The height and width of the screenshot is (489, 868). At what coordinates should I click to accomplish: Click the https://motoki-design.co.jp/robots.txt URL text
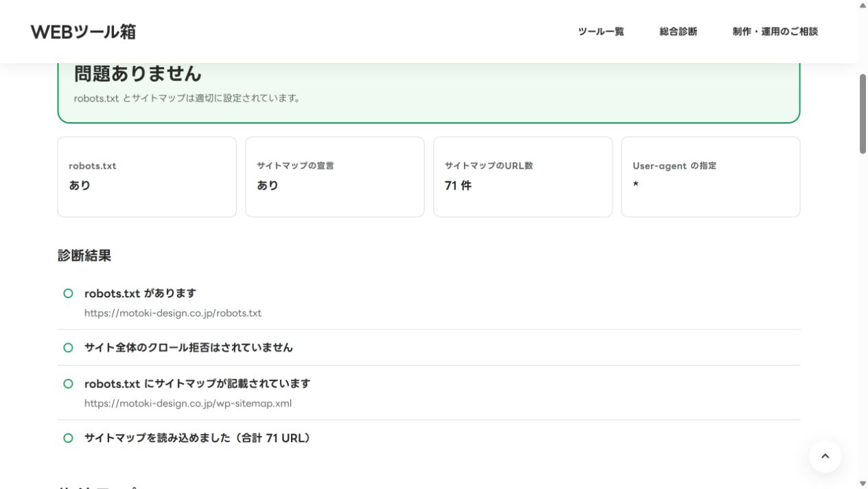173,313
